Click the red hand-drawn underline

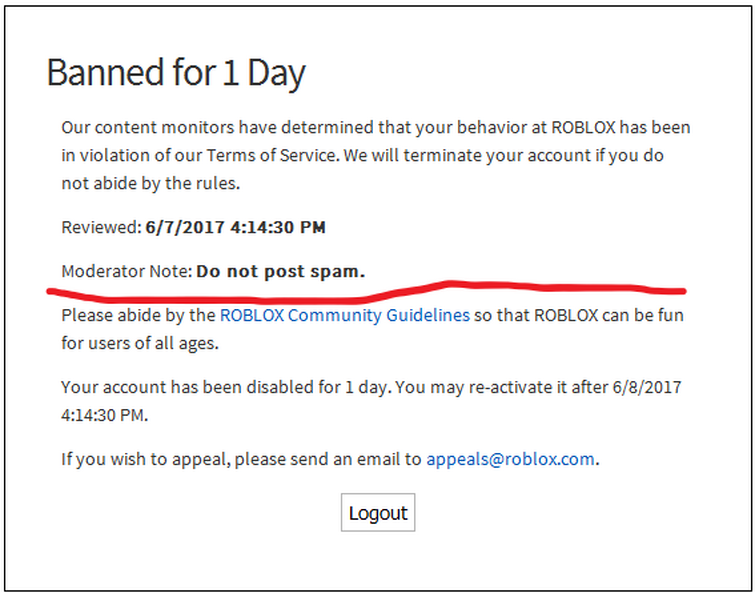(x=366, y=292)
